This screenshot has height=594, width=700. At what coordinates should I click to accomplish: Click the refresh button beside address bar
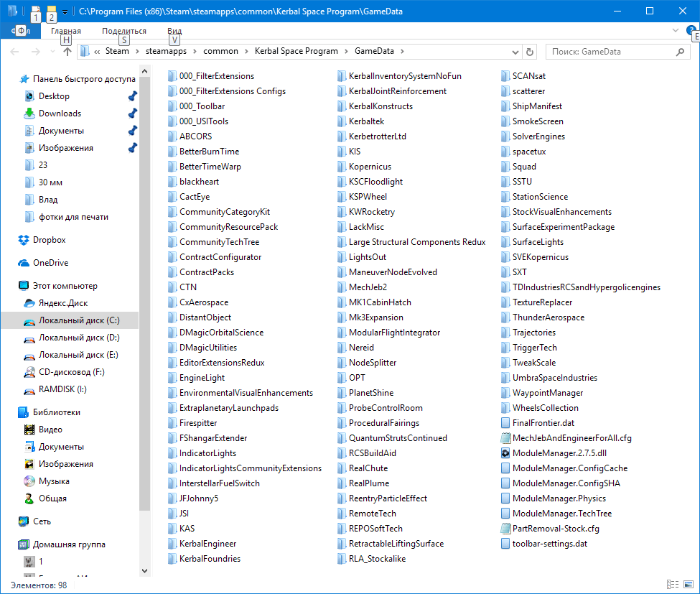coord(530,52)
